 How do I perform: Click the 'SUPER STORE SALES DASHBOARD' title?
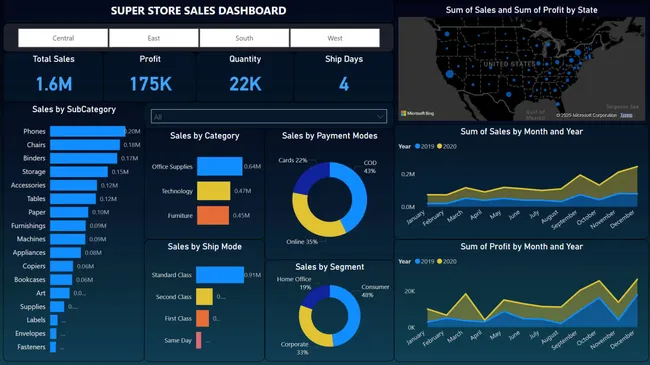pyautogui.click(x=198, y=11)
